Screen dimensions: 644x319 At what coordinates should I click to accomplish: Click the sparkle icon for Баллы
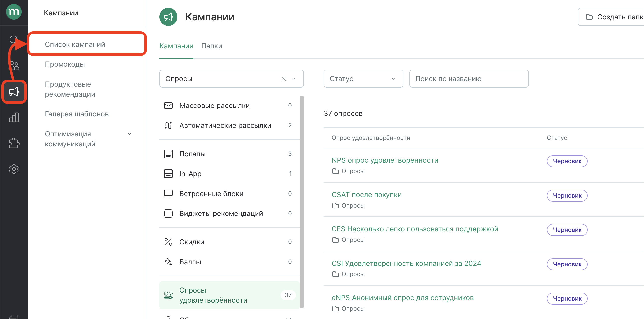(x=168, y=262)
